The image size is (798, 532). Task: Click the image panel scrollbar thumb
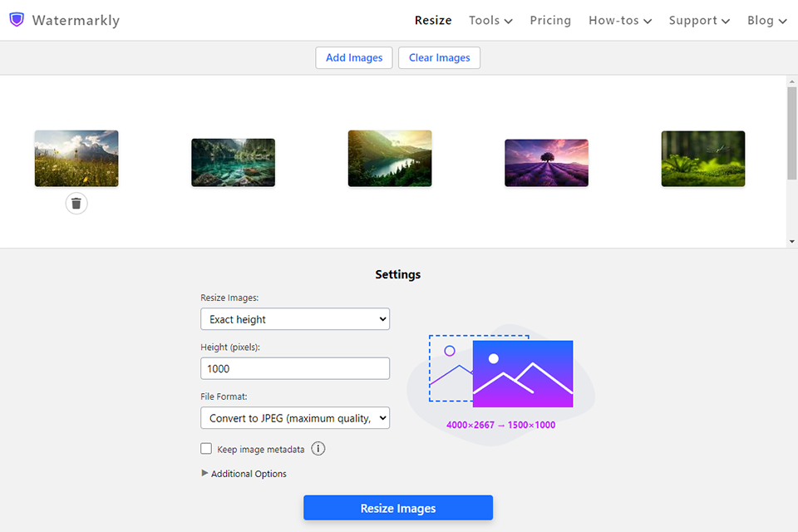pos(791,133)
